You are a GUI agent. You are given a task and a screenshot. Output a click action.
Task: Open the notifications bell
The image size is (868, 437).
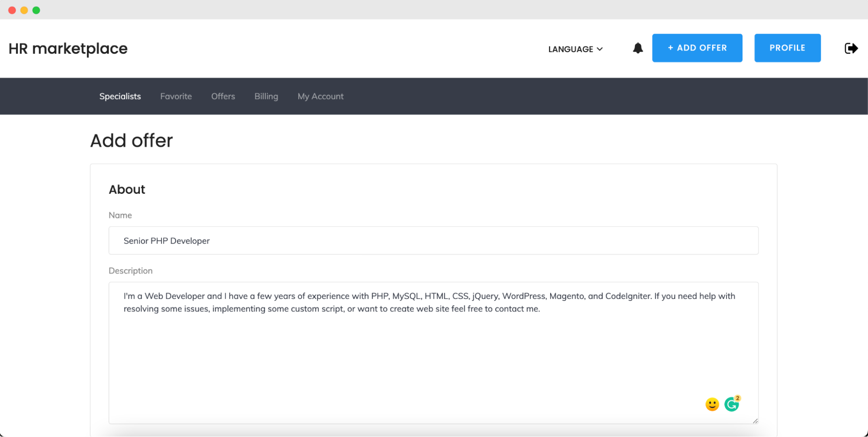[637, 48]
